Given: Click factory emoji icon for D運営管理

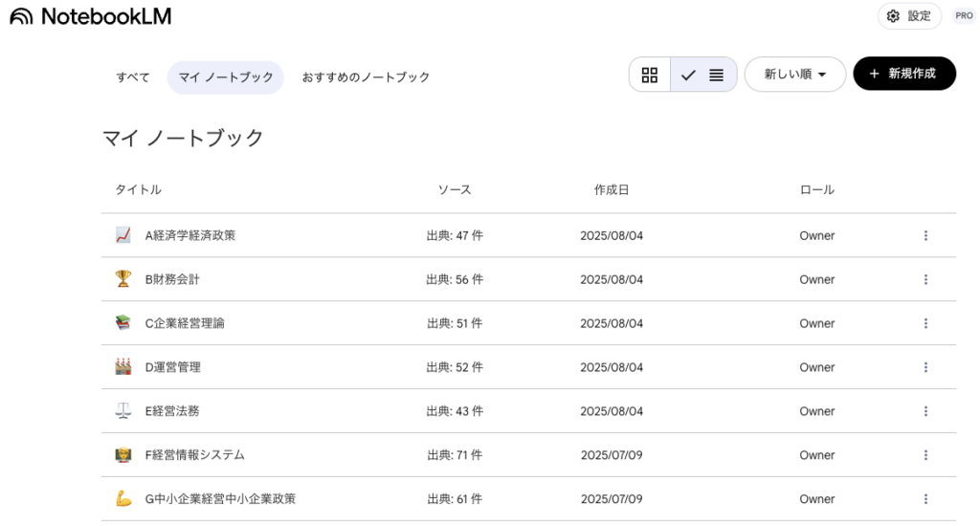Looking at the screenshot, I should tap(122, 367).
